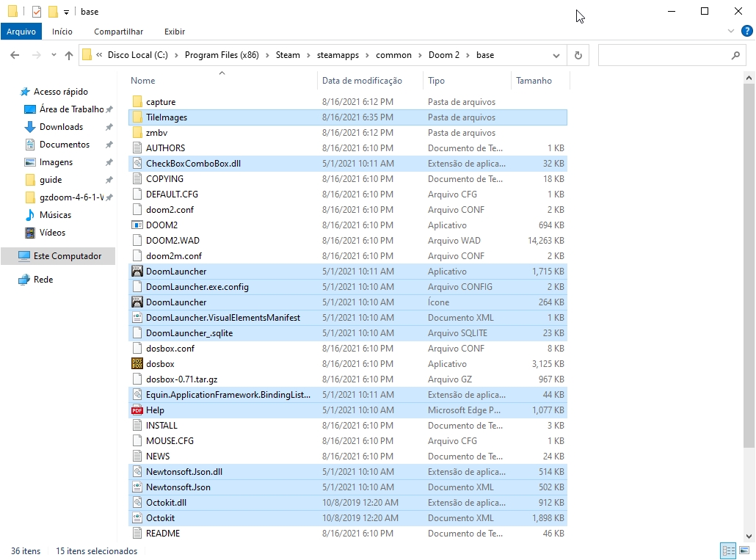This screenshot has height=560, width=756.
Task: Open the Compartilhar tab
Action: coord(119,32)
